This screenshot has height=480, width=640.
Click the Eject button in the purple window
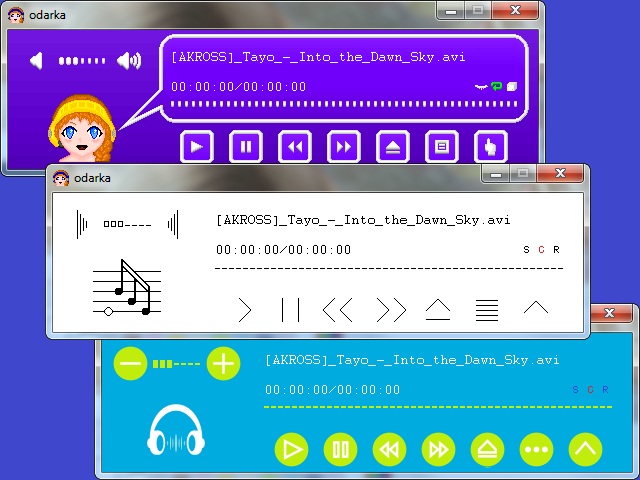393,147
